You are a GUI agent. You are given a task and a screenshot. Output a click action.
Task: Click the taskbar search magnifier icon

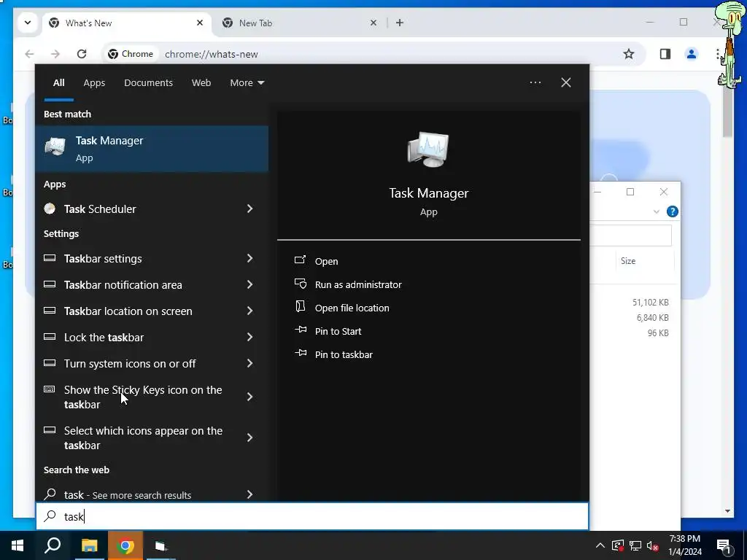click(x=53, y=545)
